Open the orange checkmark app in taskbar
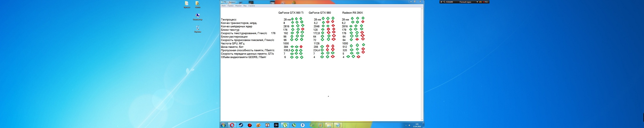The height and width of the screenshot is (128, 644). coord(320,125)
